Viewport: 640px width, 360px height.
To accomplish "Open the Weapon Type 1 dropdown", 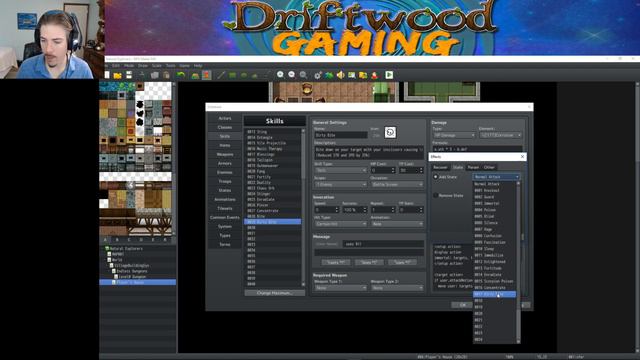I will pyautogui.click(x=340, y=288).
